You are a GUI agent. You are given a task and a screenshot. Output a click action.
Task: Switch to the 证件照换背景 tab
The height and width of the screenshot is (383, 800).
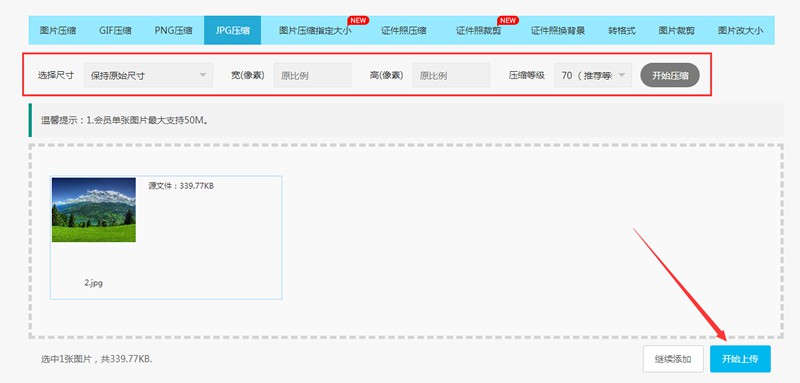(558, 31)
